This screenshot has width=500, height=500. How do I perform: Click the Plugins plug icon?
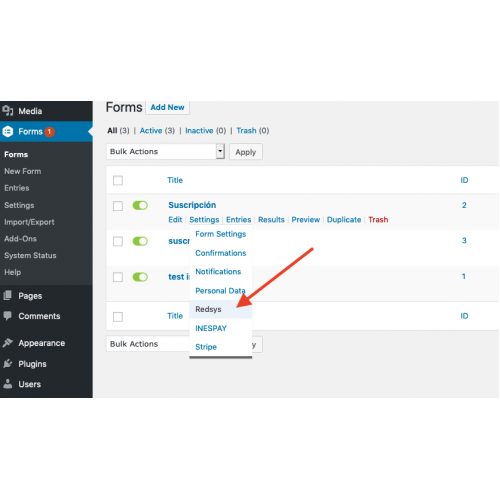[x=7, y=363]
